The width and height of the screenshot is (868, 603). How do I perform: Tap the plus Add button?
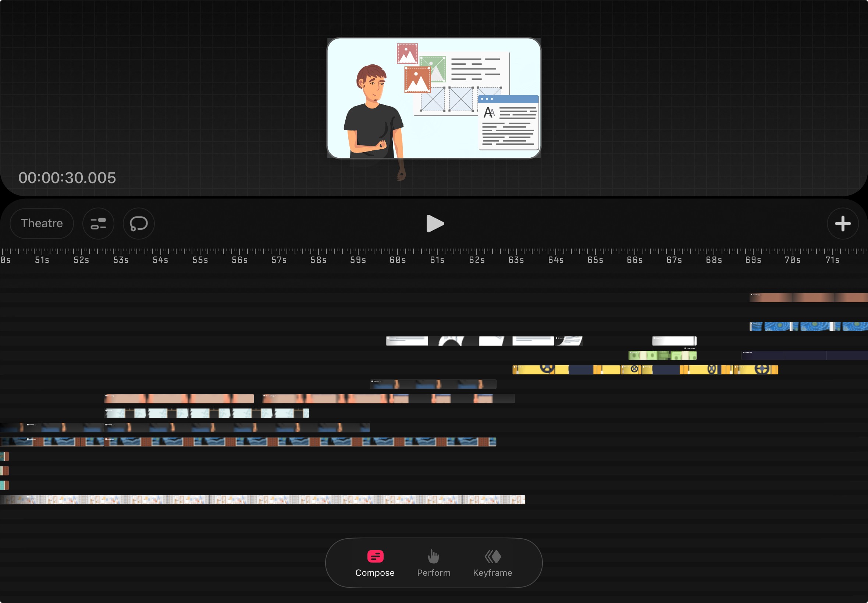coord(842,223)
